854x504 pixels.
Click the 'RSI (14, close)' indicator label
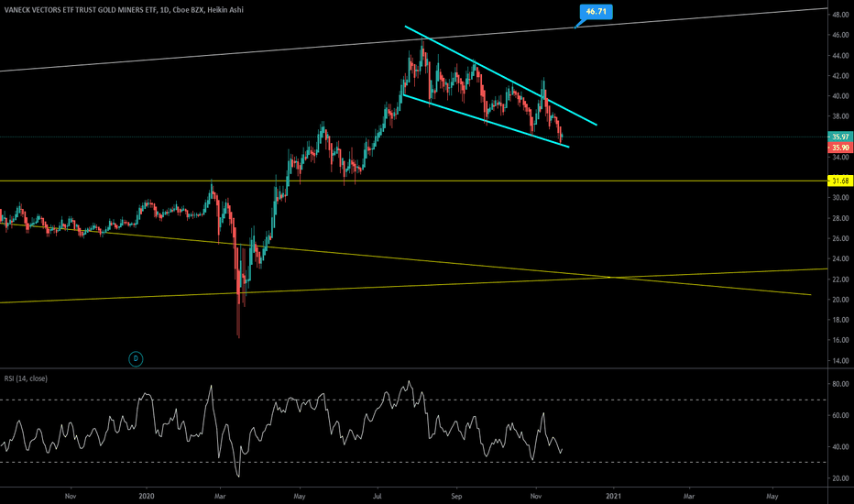26,378
